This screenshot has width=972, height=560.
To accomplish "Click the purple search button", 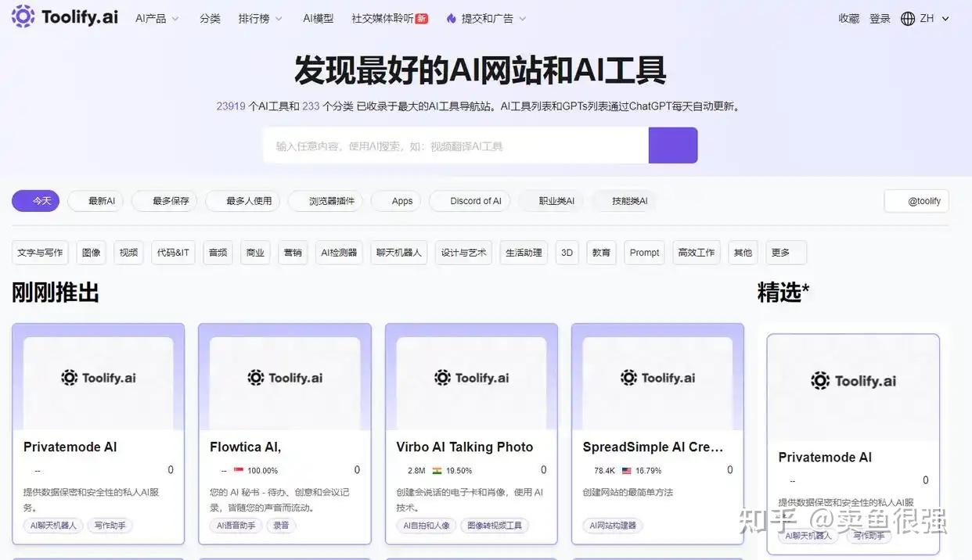I will coord(673,145).
